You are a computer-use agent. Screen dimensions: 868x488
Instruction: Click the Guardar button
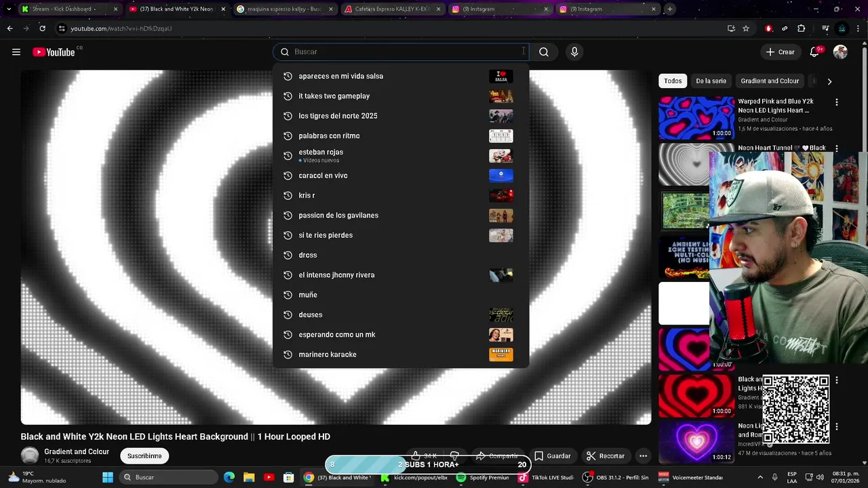[552, 456]
